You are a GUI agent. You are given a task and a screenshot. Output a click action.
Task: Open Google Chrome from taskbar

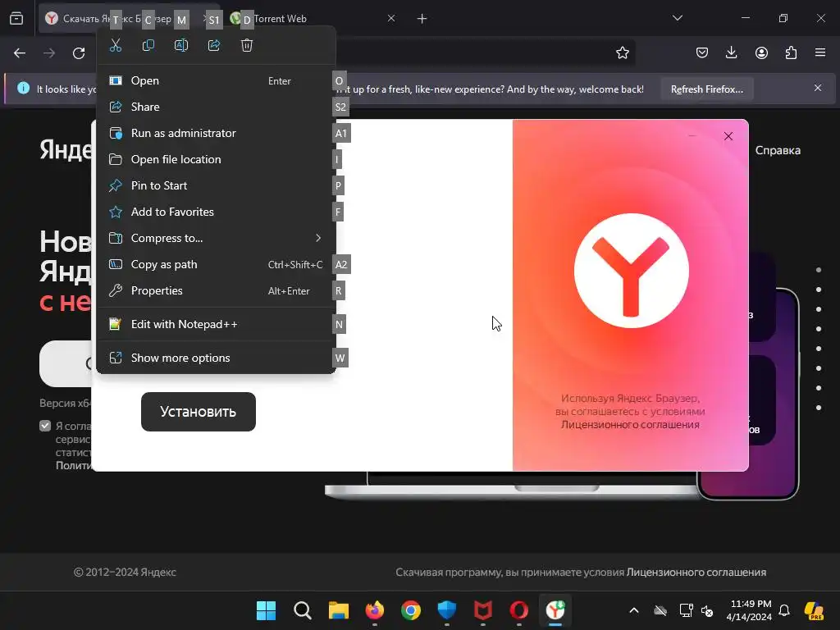click(411, 610)
